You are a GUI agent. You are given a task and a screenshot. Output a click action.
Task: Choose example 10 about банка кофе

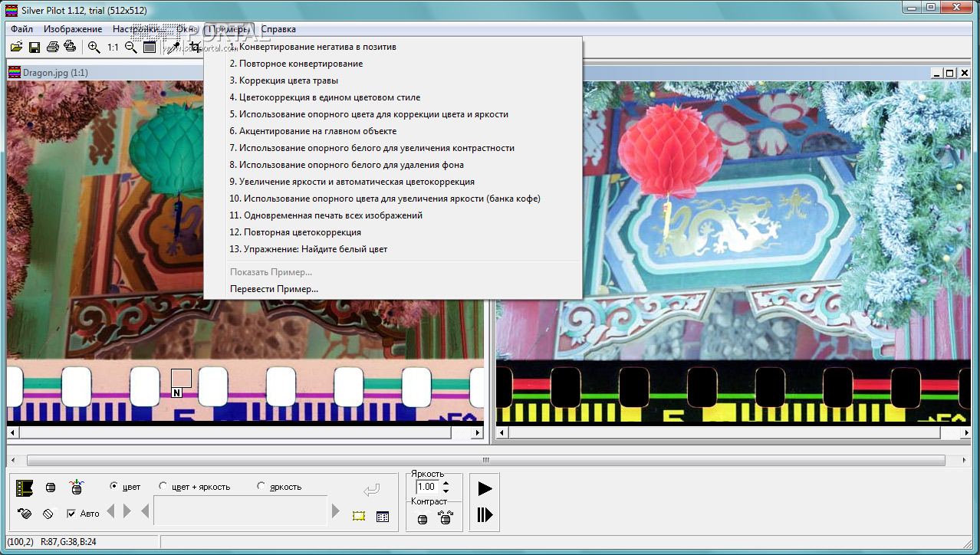click(393, 199)
